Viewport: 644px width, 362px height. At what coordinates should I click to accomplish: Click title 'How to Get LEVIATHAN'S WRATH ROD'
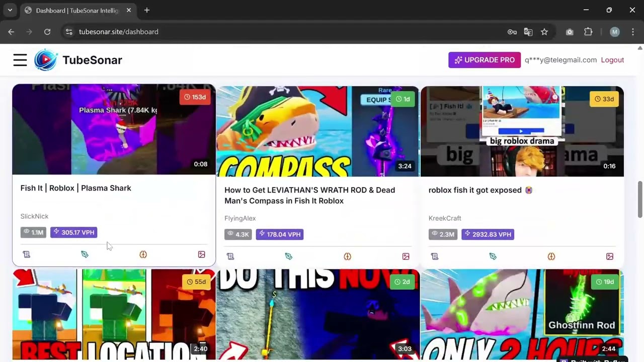(x=310, y=195)
